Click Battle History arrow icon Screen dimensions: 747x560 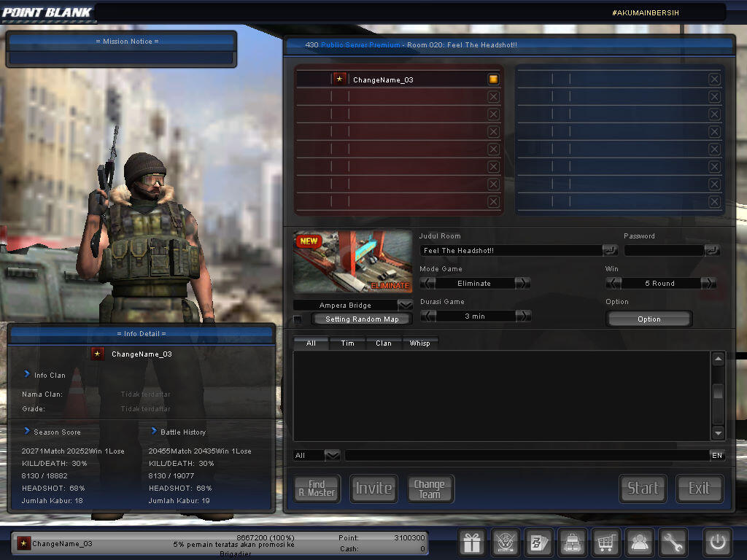click(x=153, y=431)
